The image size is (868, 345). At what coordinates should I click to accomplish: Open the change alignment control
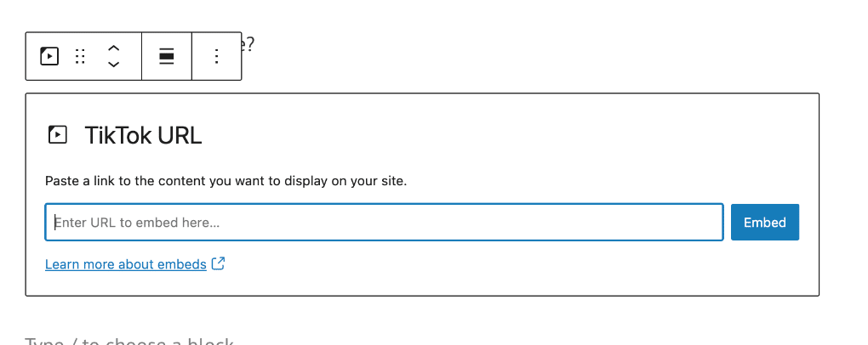coord(167,56)
